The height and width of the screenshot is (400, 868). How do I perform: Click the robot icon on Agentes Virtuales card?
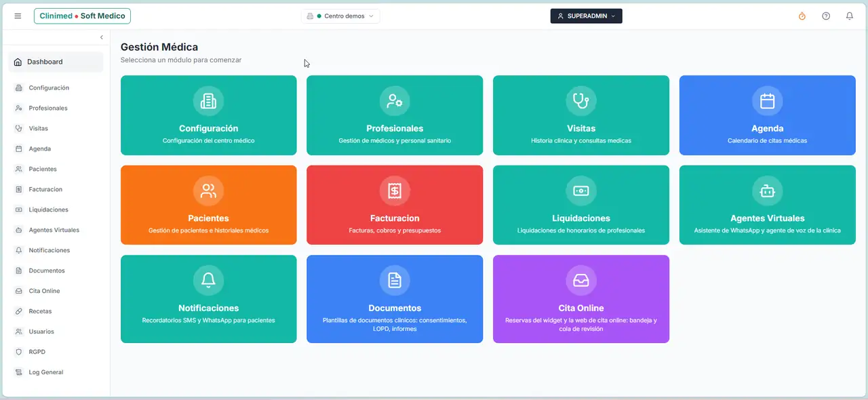pos(767,191)
